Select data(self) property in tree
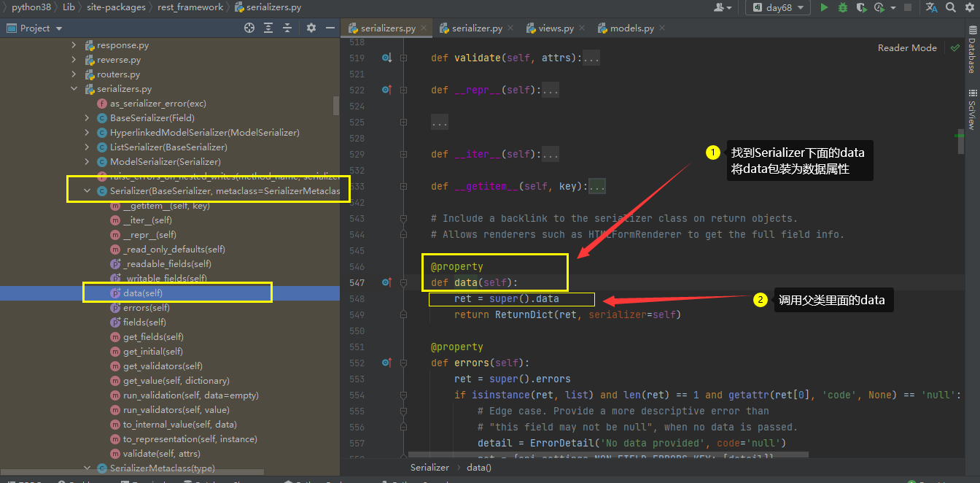 tap(143, 293)
